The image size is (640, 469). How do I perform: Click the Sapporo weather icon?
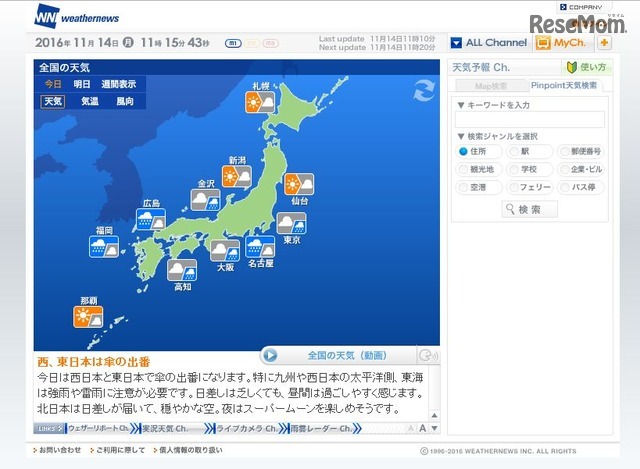tap(260, 102)
